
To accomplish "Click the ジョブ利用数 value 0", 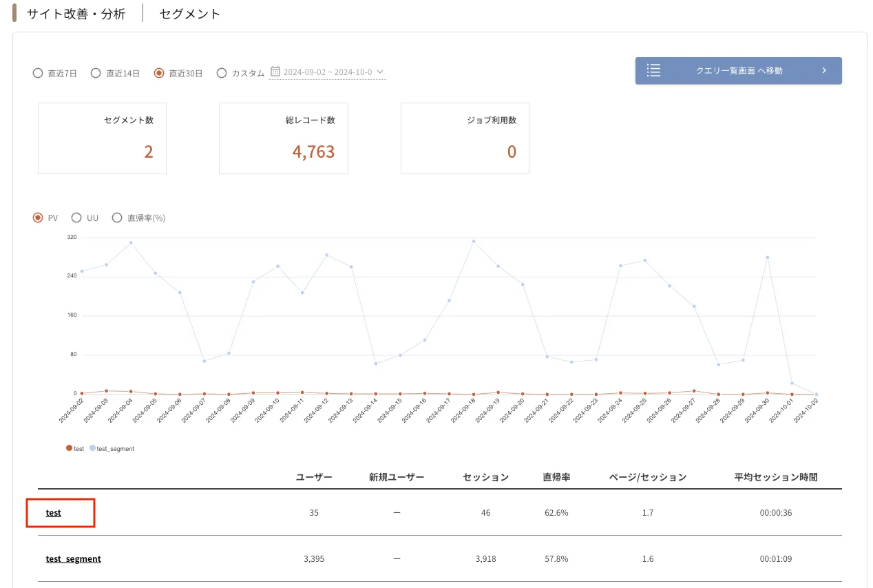I will pyautogui.click(x=512, y=151).
